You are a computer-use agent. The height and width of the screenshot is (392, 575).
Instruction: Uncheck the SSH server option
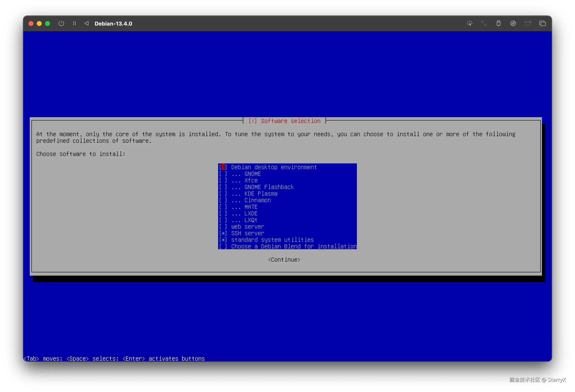point(223,233)
